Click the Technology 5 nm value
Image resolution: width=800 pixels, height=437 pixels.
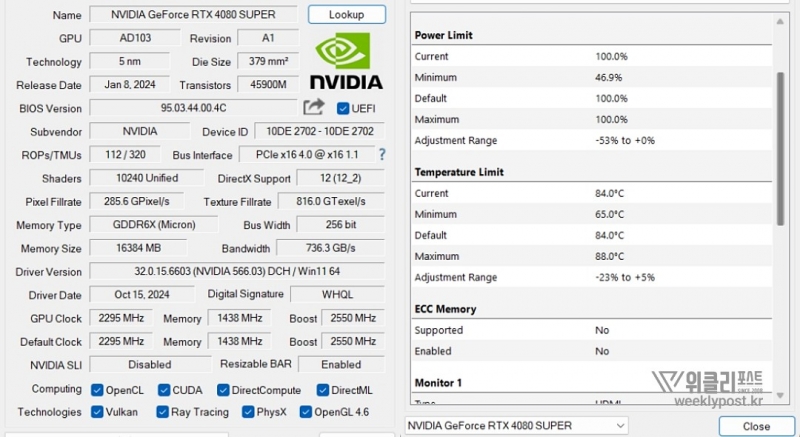click(x=130, y=61)
